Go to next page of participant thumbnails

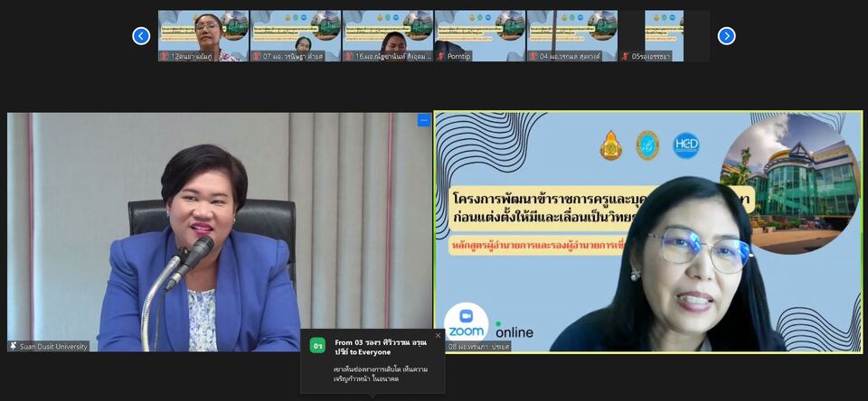click(x=726, y=36)
